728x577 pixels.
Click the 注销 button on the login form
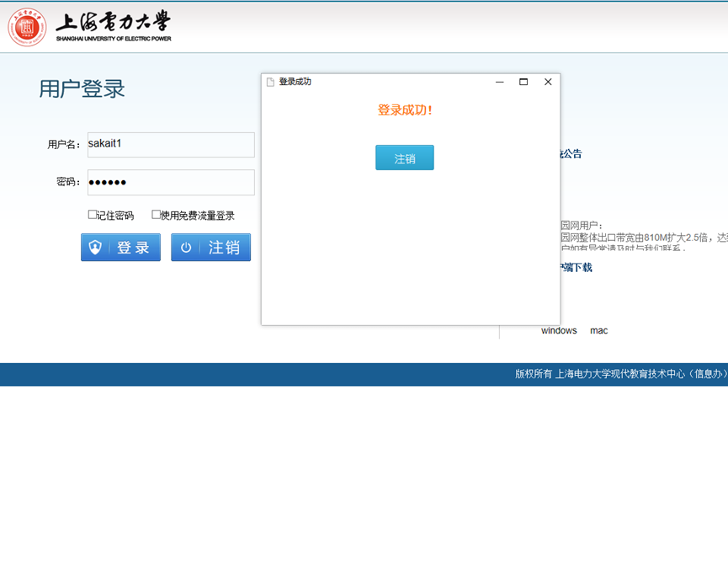click(210, 248)
